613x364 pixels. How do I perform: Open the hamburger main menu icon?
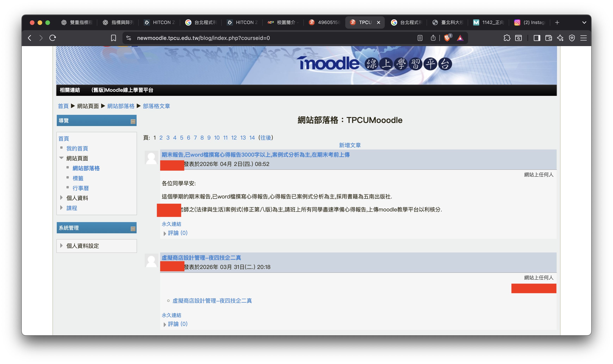pos(584,38)
